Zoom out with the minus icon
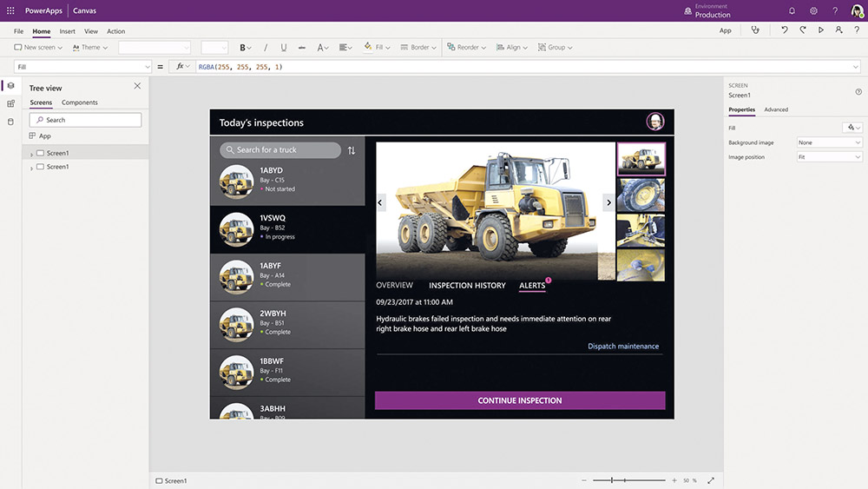This screenshot has width=868, height=489. 584,480
